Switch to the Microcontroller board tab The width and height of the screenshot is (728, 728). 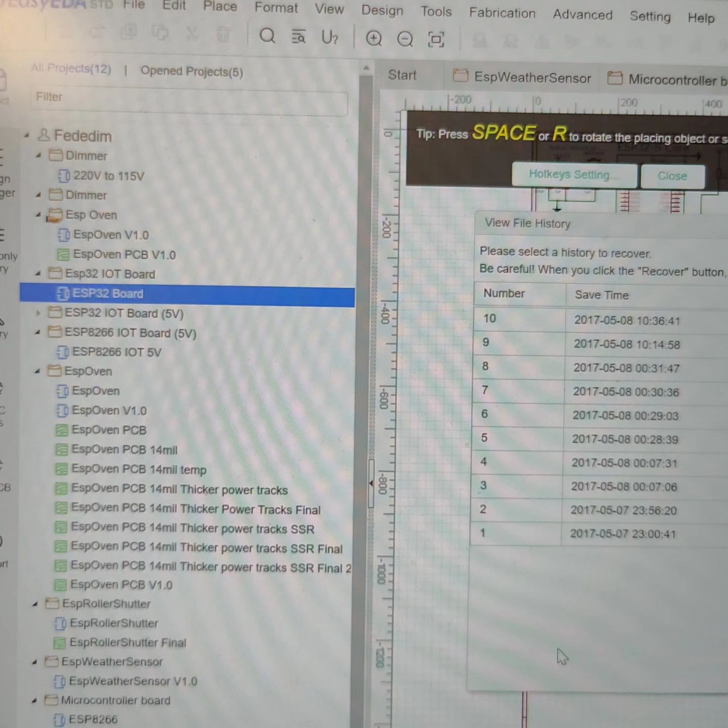point(667,79)
